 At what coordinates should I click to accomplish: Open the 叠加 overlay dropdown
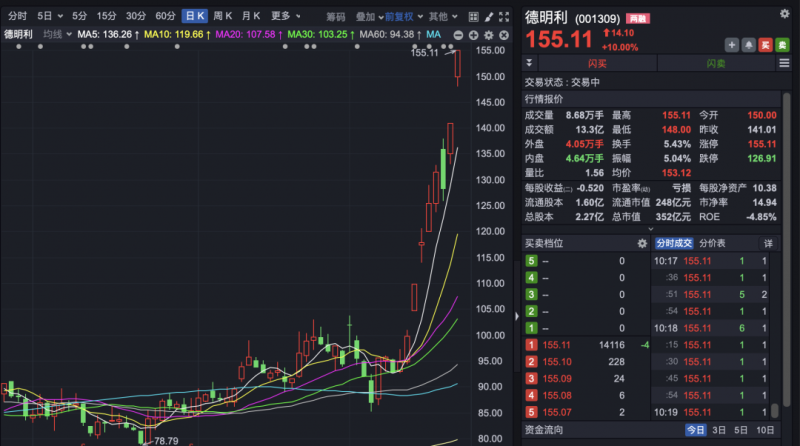click(x=368, y=17)
